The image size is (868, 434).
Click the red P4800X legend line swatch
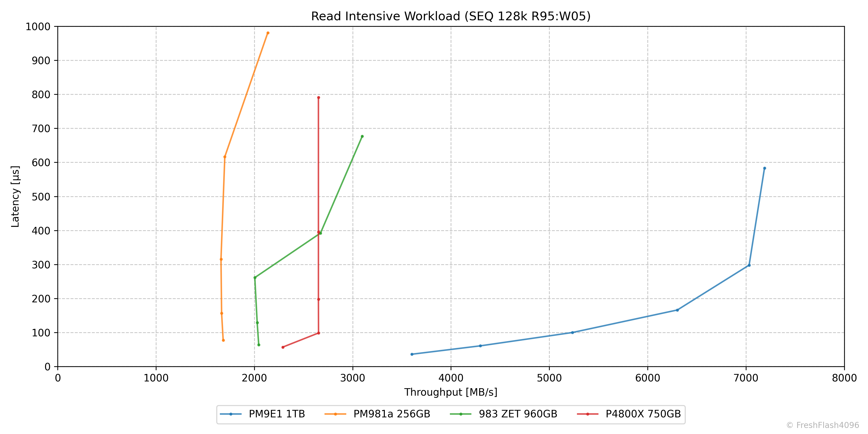point(588,414)
